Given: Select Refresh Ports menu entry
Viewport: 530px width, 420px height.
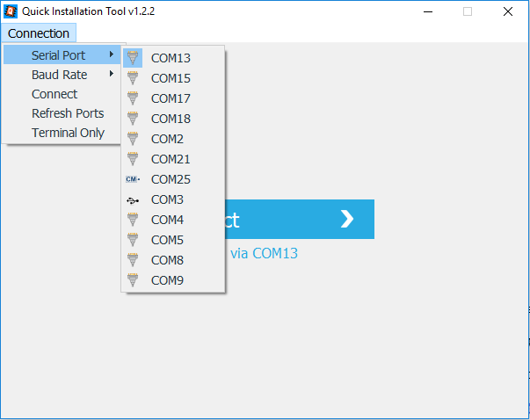Looking at the screenshot, I should point(68,113).
